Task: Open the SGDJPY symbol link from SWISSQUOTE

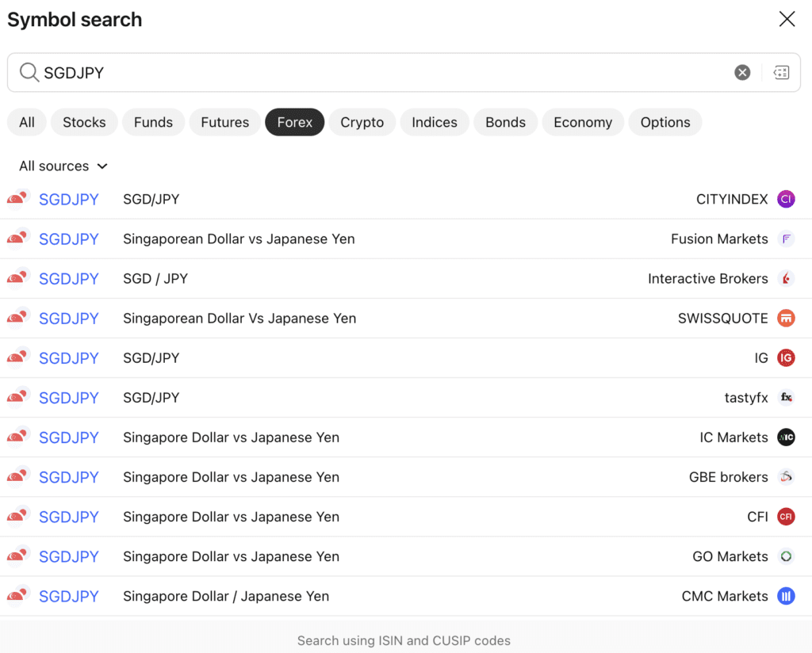Action: click(69, 319)
